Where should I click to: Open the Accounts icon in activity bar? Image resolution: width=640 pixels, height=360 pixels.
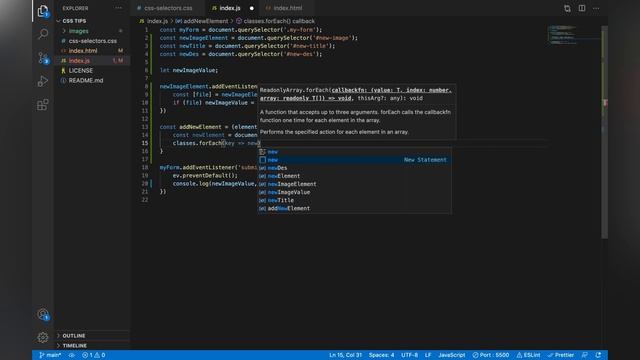[43, 314]
